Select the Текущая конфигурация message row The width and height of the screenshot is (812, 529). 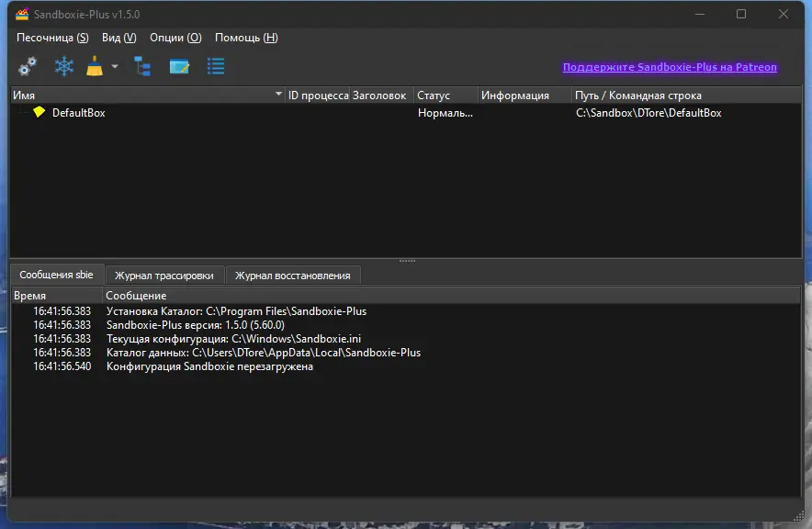406,339
